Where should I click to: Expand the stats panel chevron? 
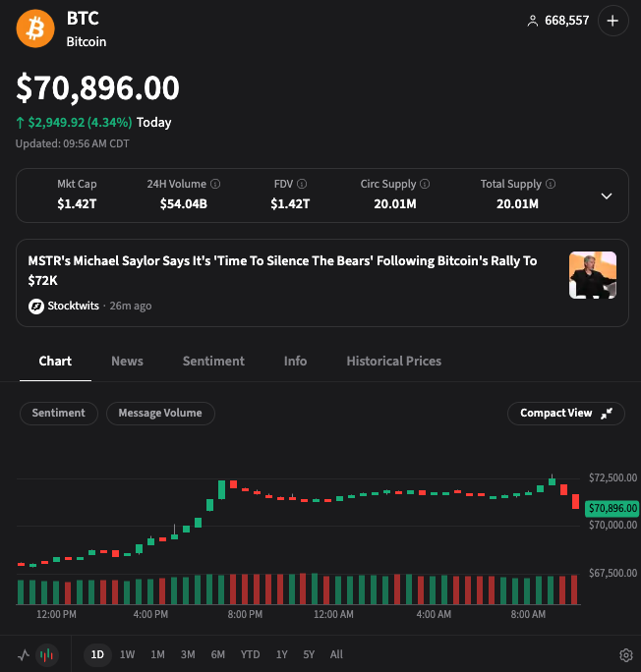click(x=607, y=196)
